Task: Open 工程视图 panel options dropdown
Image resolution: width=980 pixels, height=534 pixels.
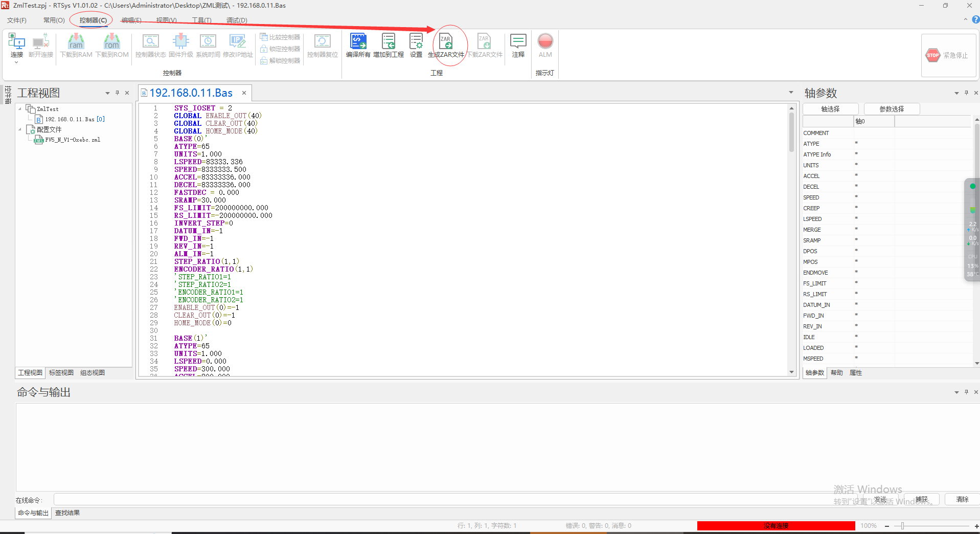Action: tap(107, 93)
